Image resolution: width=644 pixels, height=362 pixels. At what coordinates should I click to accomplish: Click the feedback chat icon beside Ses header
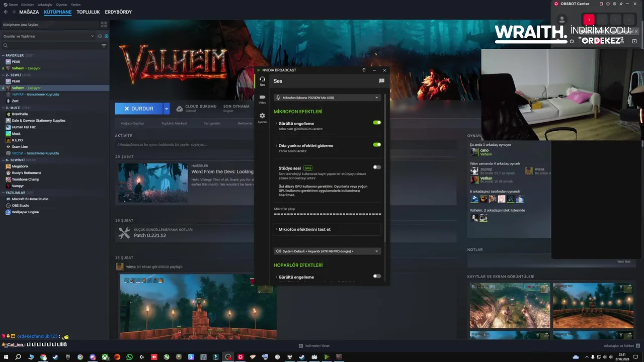coord(381,80)
